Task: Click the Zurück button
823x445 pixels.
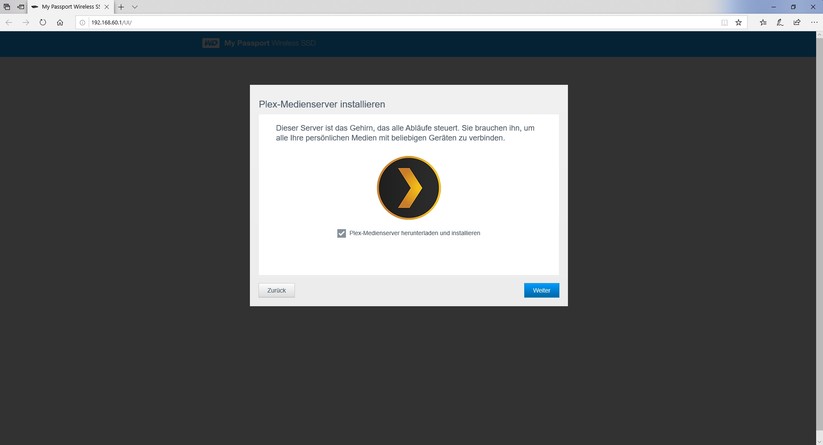Action: tap(277, 290)
